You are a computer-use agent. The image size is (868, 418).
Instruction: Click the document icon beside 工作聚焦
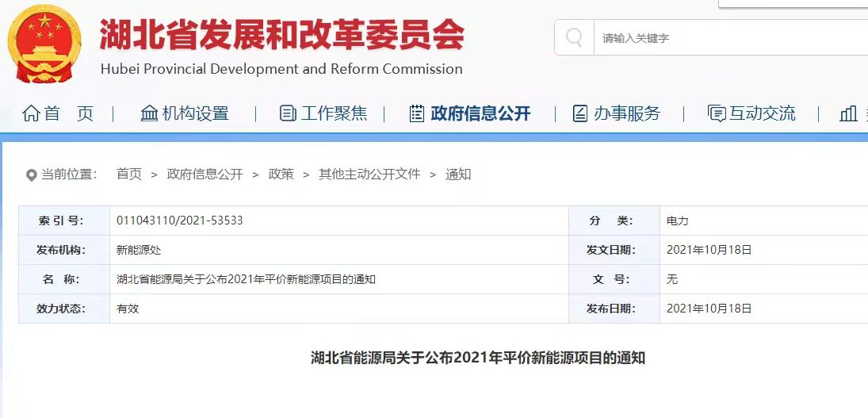point(288,113)
